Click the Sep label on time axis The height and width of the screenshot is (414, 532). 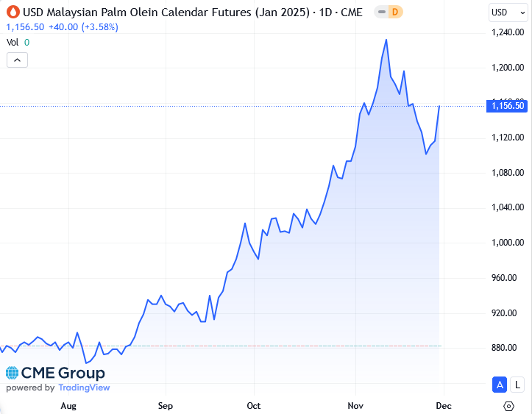point(166,405)
